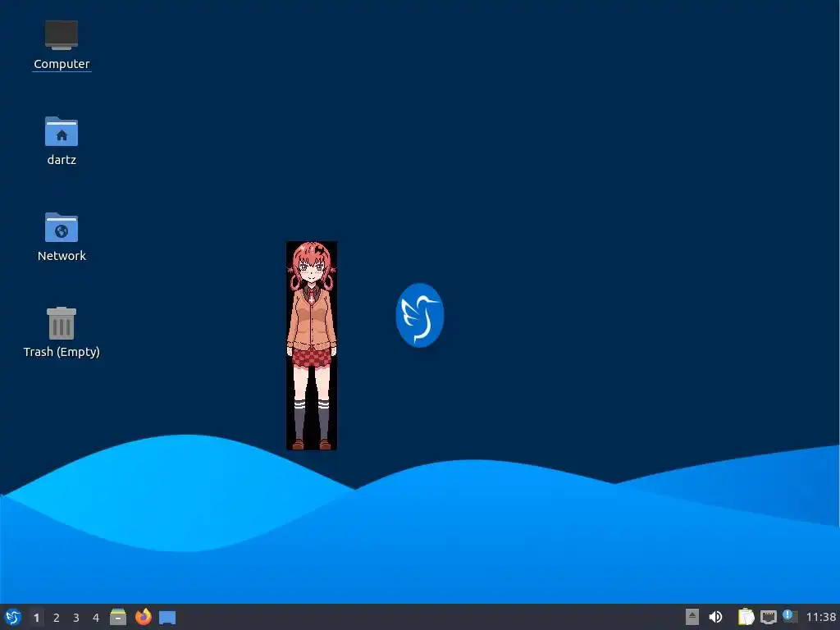The image size is (840, 630).
Task: Select the 'dartz' folder label text
Action: tap(62, 160)
